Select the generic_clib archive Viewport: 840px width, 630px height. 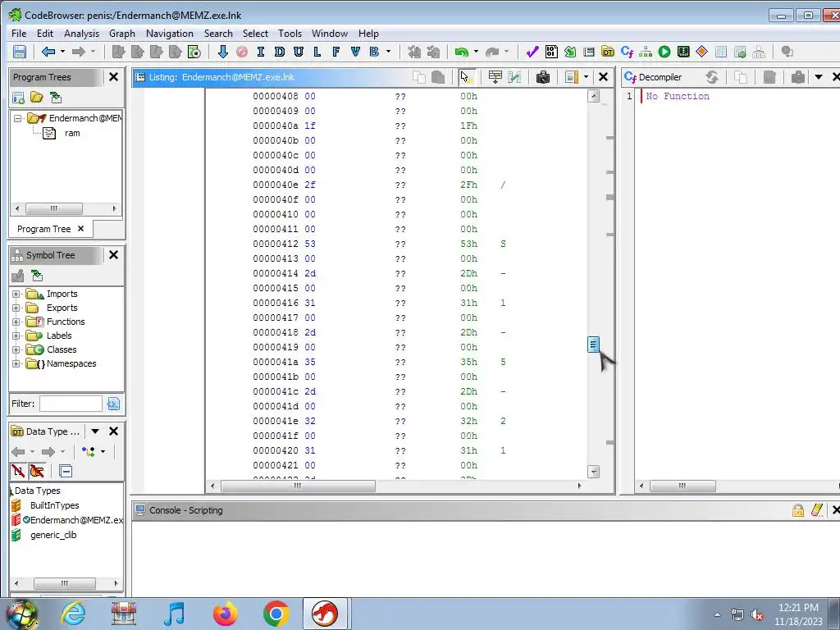coord(53,535)
